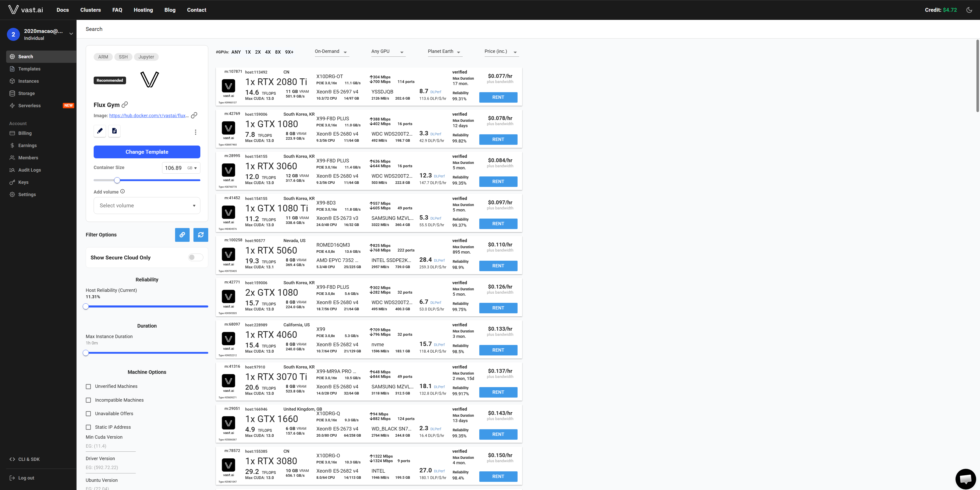The image size is (980, 490).
Task: Open the On-Demand dropdown
Action: click(331, 52)
